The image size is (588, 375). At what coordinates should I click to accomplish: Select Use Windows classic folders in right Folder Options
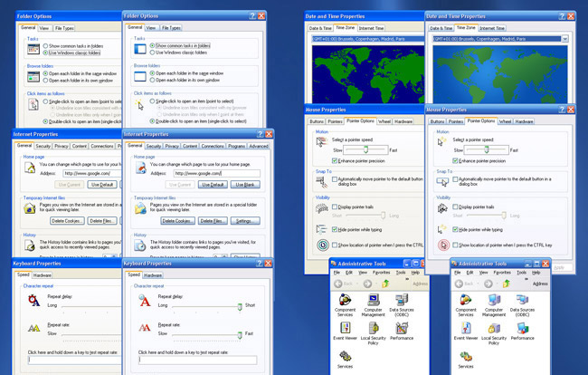(152, 53)
